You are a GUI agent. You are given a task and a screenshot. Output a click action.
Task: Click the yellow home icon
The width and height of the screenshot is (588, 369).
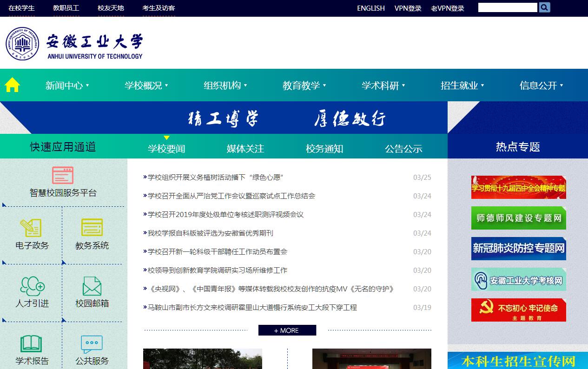[x=12, y=85]
